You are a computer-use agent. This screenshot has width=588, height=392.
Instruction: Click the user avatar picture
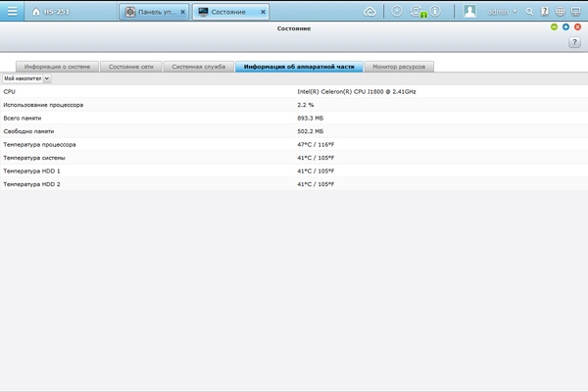click(469, 11)
